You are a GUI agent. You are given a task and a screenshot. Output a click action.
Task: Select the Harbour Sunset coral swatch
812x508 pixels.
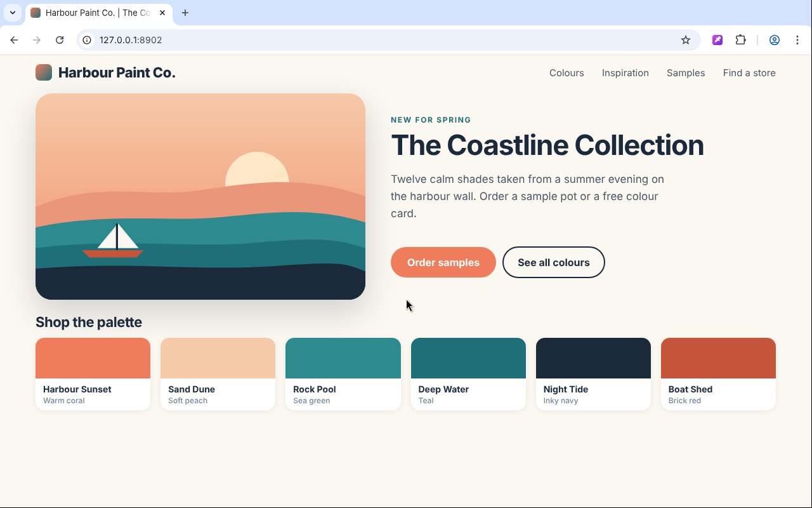click(x=93, y=358)
